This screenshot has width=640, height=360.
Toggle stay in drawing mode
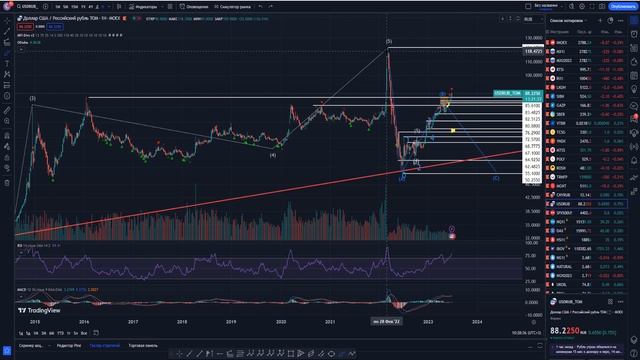(7, 146)
